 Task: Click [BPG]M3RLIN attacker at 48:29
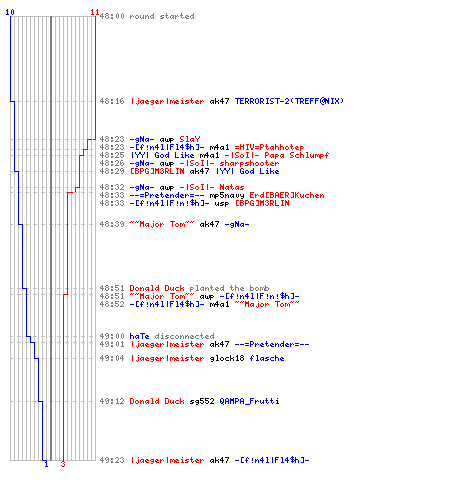click(x=157, y=171)
